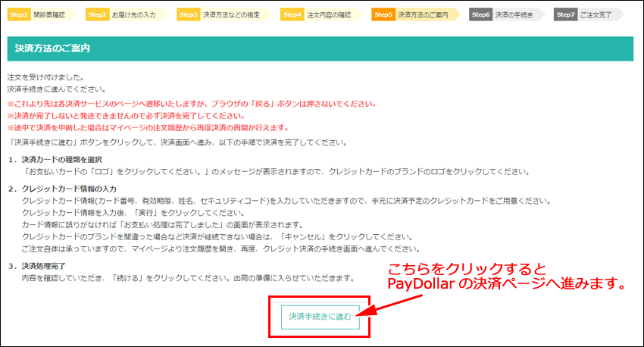The image size is (644, 347).
Task: Click the line about 「お支払い処理は完了しました」の画面
Action: [x=163, y=224]
